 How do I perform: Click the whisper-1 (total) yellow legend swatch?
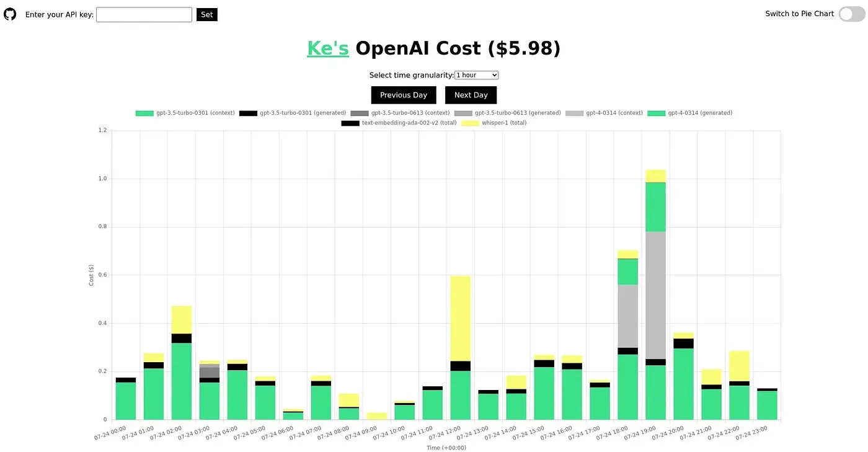click(471, 123)
